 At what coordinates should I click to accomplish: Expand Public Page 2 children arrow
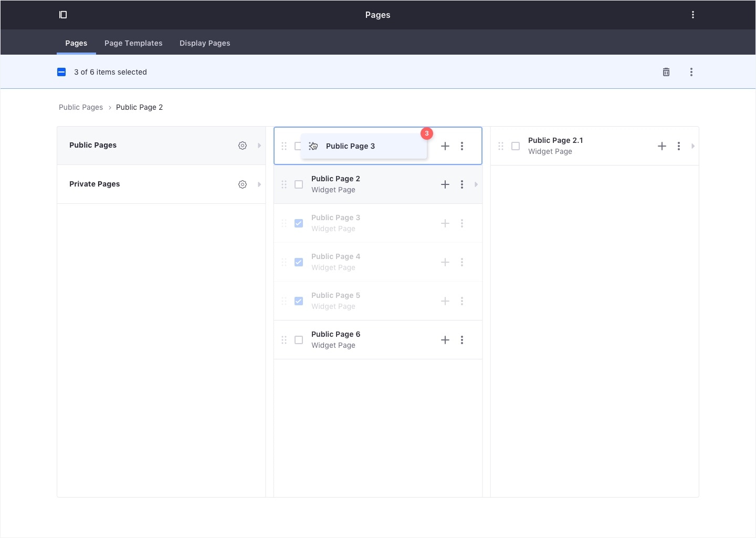pos(476,184)
